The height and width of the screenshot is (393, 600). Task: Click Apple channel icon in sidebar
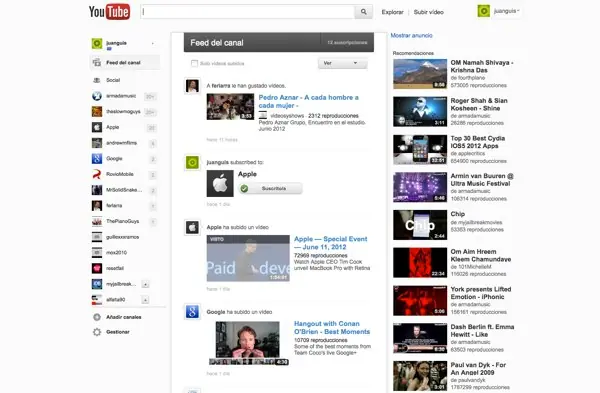click(97, 127)
